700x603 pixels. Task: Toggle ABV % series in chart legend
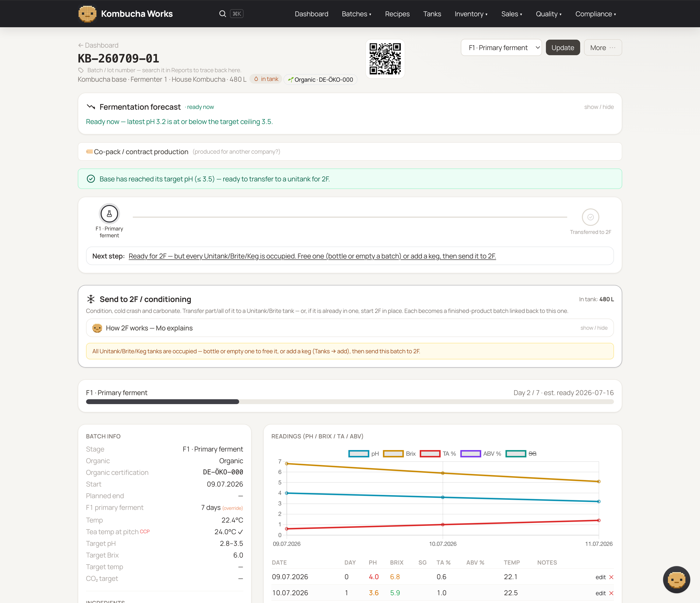[481, 454]
